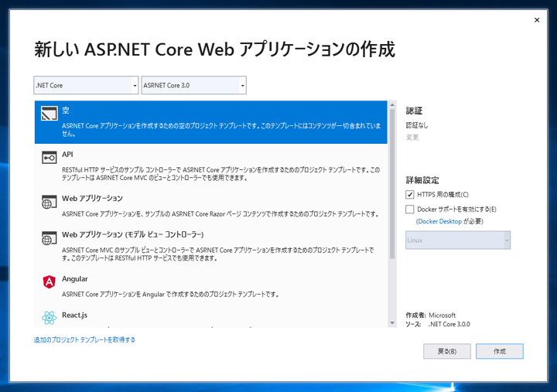Click the 作成 button

click(x=500, y=351)
